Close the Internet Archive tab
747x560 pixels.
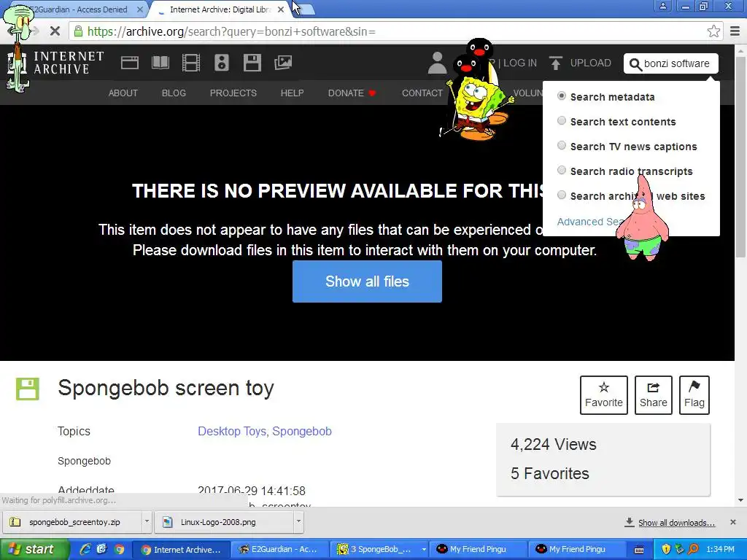[x=281, y=9]
